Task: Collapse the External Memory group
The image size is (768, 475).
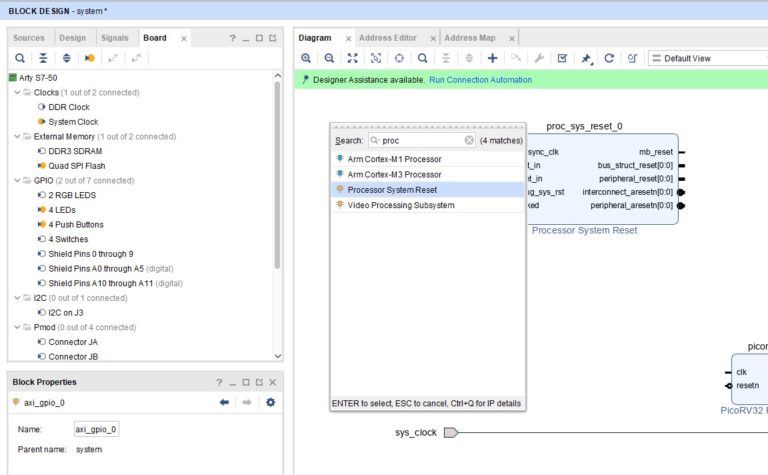Action: pos(17,136)
